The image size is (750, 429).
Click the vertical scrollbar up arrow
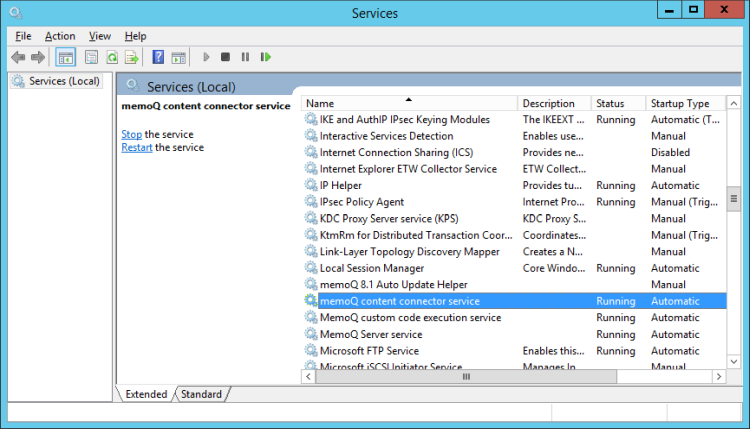[734, 103]
